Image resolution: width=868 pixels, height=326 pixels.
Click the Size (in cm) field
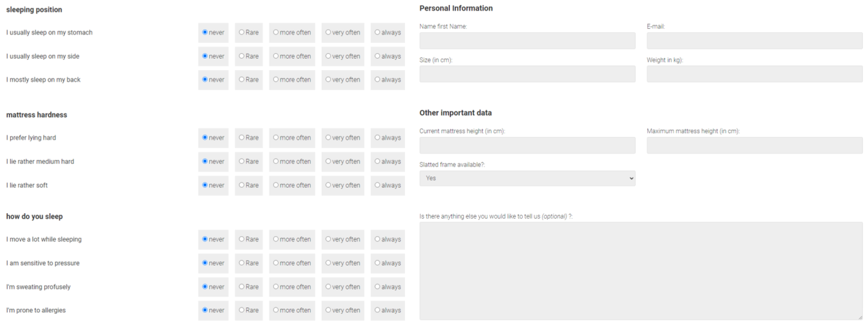tap(527, 74)
